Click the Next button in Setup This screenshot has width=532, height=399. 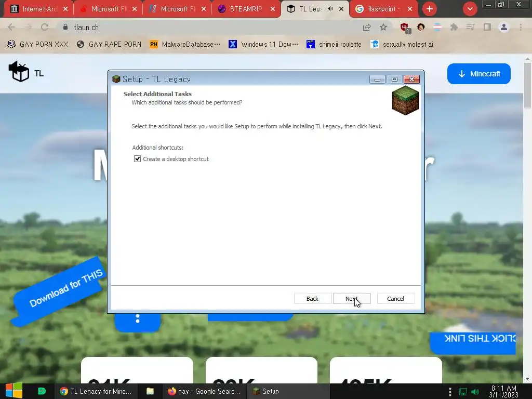click(352, 299)
